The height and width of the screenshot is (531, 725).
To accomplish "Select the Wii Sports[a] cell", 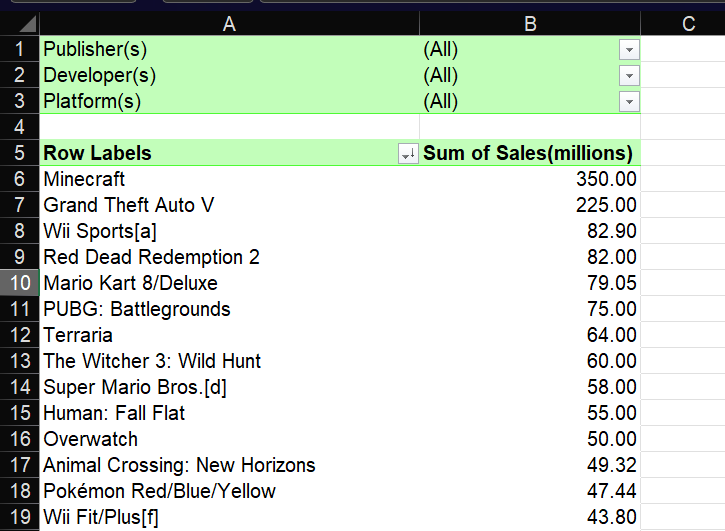I will pos(229,231).
